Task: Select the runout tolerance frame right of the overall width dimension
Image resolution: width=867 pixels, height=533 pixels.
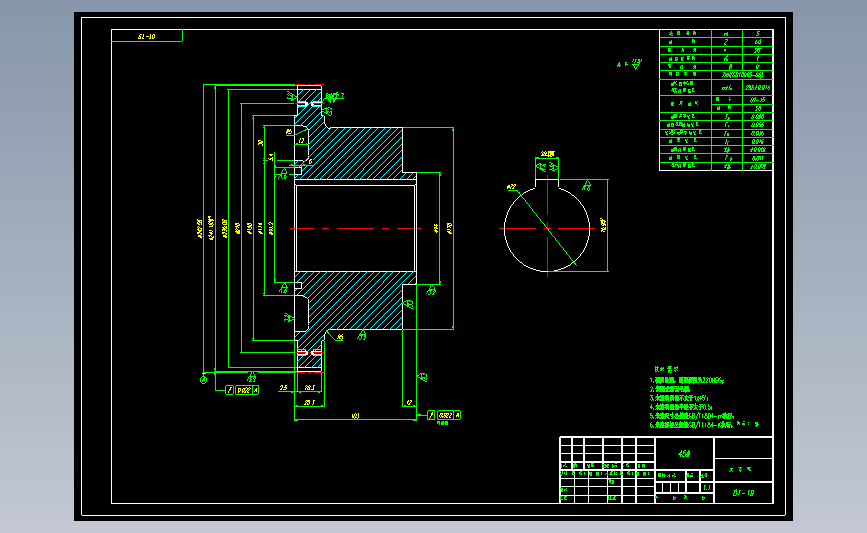Action: [444, 415]
